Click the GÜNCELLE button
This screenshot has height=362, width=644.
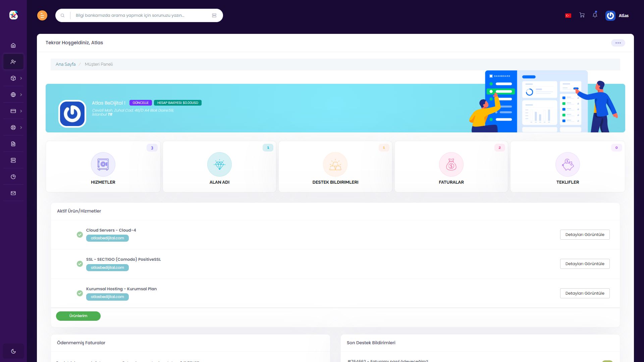click(141, 103)
